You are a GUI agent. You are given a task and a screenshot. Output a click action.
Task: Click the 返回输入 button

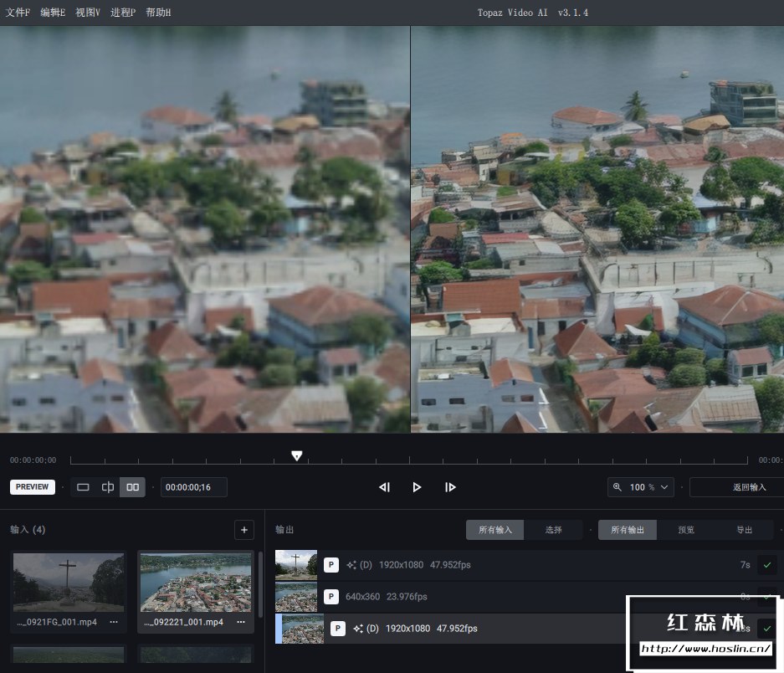(x=736, y=487)
